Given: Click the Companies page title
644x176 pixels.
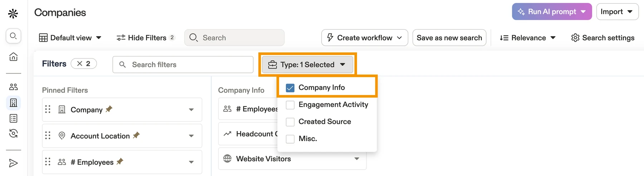Looking at the screenshot, I should [60, 12].
